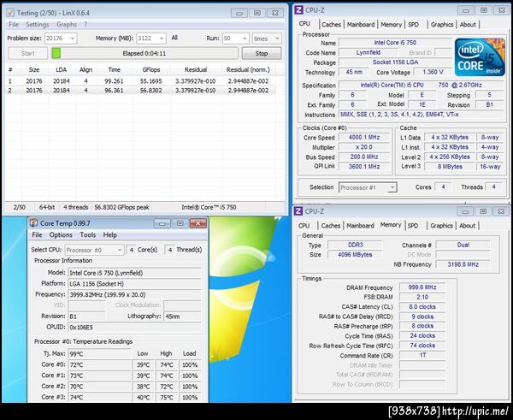Click the Stop button in LinX
The width and height of the screenshot is (513, 420).
[x=262, y=53]
